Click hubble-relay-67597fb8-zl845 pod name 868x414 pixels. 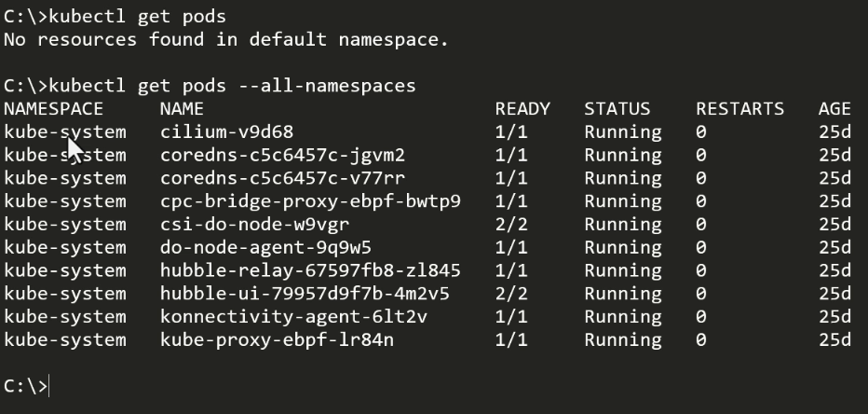tap(310, 270)
